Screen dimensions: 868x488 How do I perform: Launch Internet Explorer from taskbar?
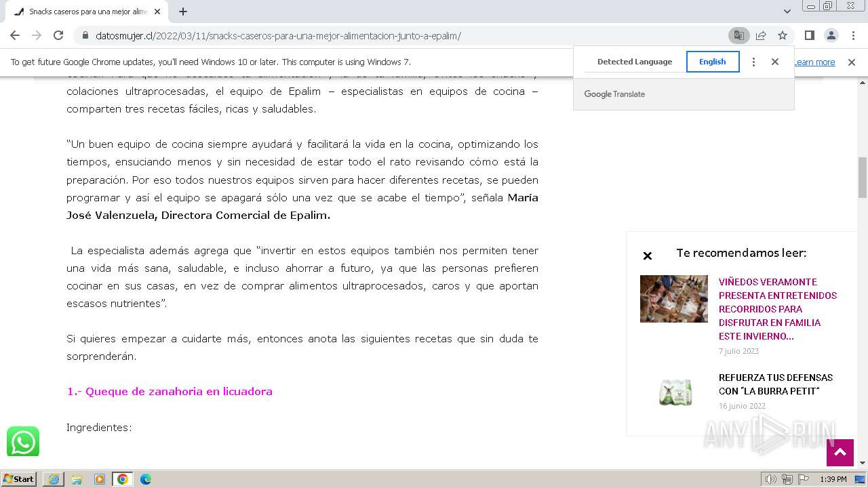54,479
